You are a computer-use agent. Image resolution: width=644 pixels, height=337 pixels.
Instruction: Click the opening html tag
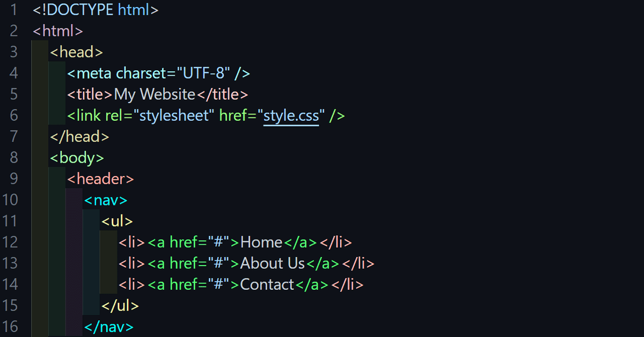(58, 31)
